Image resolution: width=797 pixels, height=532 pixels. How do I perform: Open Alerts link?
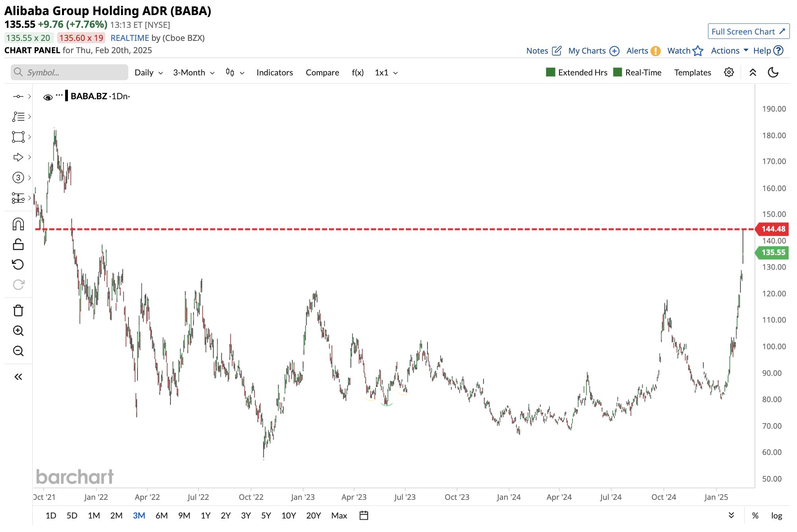click(643, 50)
